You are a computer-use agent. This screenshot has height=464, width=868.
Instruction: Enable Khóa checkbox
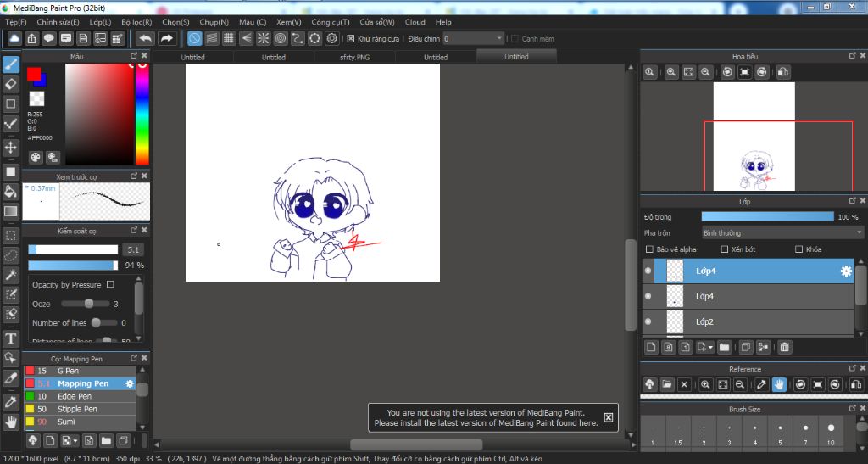(798, 249)
